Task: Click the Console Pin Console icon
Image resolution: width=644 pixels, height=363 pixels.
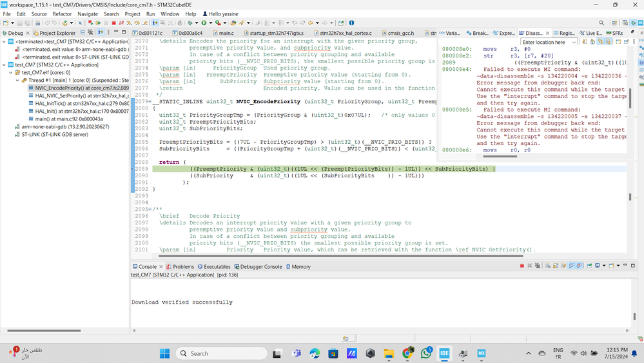Action: [589, 266]
